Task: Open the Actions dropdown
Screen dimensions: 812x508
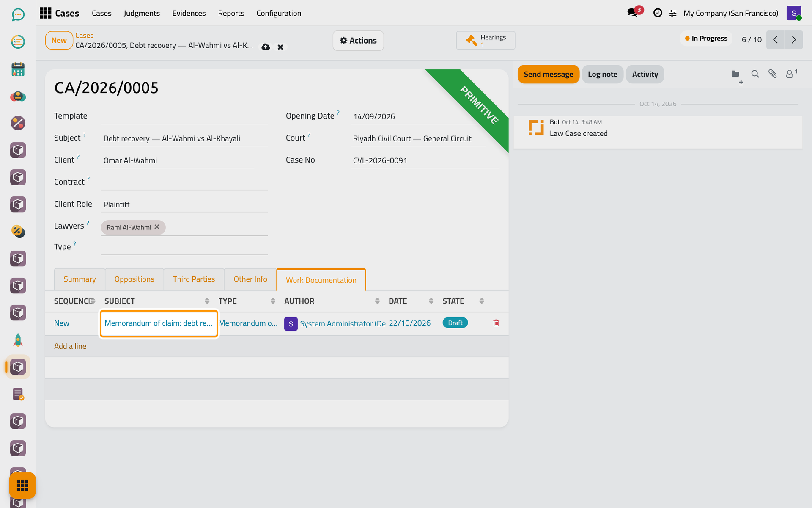Action: 358,41
